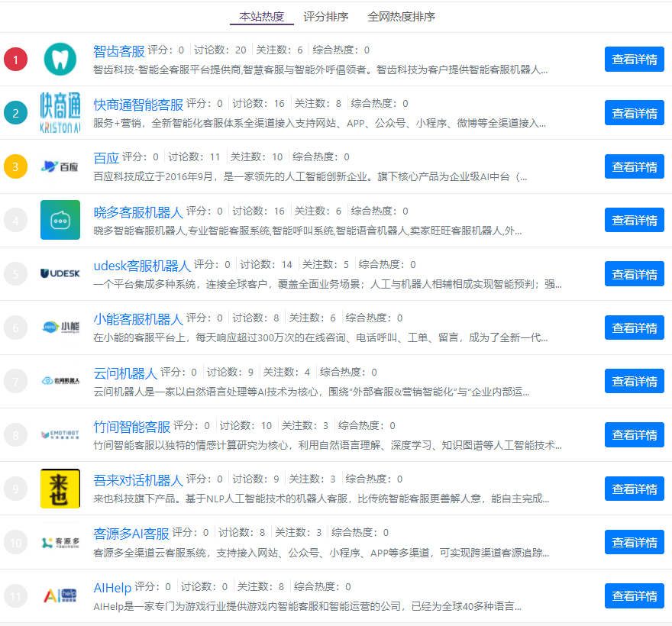Click 查看详情 for 快商通智能客服
The width and height of the screenshot is (672, 626).
[635, 113]
